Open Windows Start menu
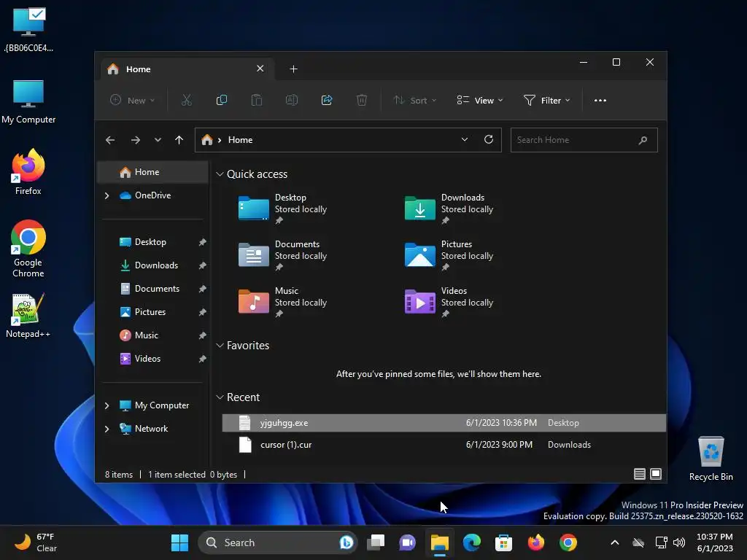This screenshot has height=560, width=747. [179, 542]
